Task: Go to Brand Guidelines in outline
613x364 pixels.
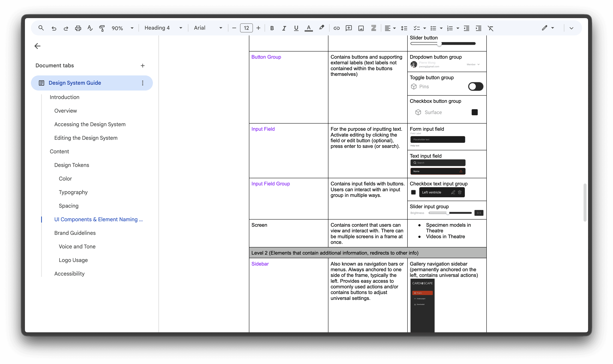Action: pos(75,233)
